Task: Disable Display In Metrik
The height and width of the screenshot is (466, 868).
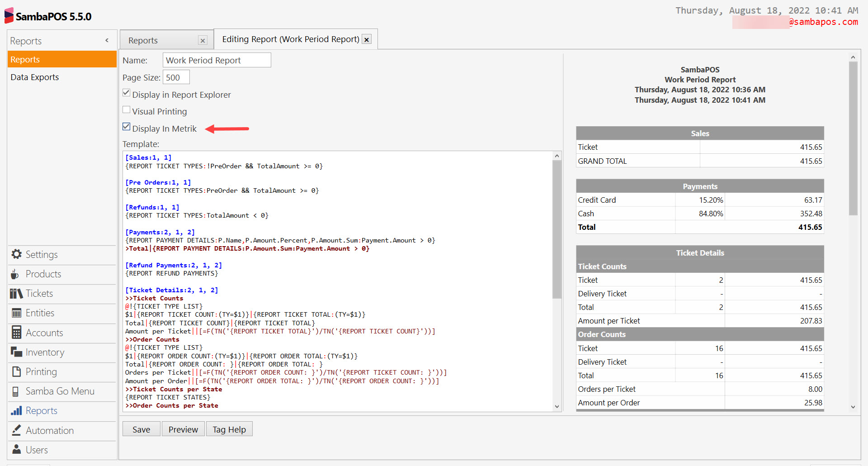Action: point(126,126)
